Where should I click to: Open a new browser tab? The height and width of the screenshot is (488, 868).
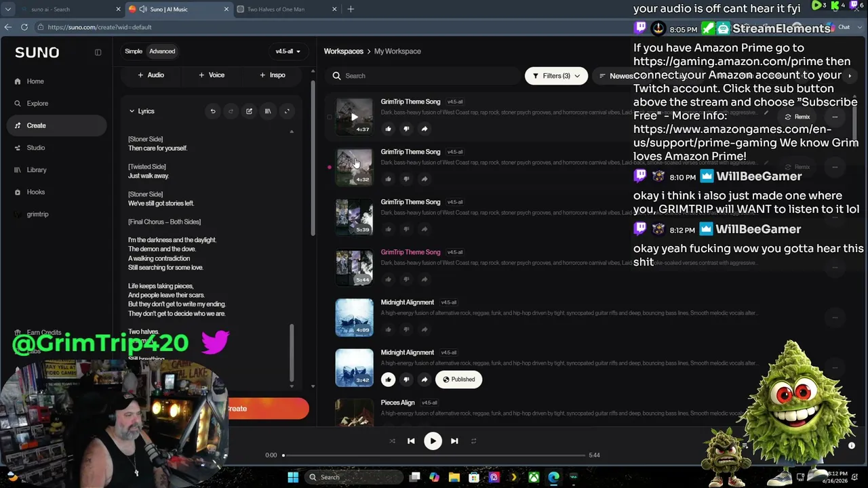[351, 9]
